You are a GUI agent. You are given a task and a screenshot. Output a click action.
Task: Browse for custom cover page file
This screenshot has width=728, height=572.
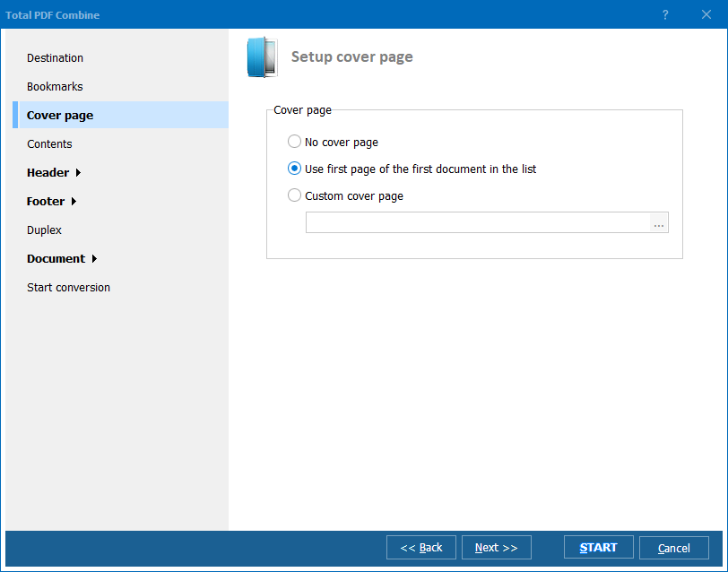[x=659, y=222]
